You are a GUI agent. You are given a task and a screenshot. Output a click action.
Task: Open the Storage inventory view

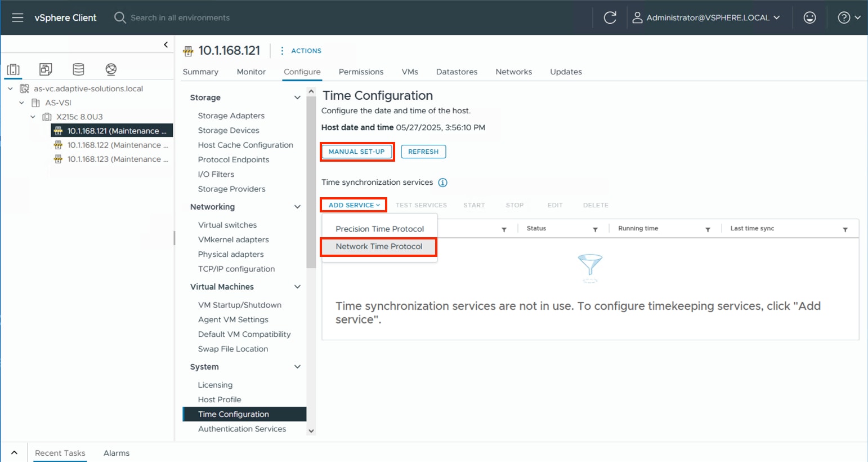pos(78,69)
